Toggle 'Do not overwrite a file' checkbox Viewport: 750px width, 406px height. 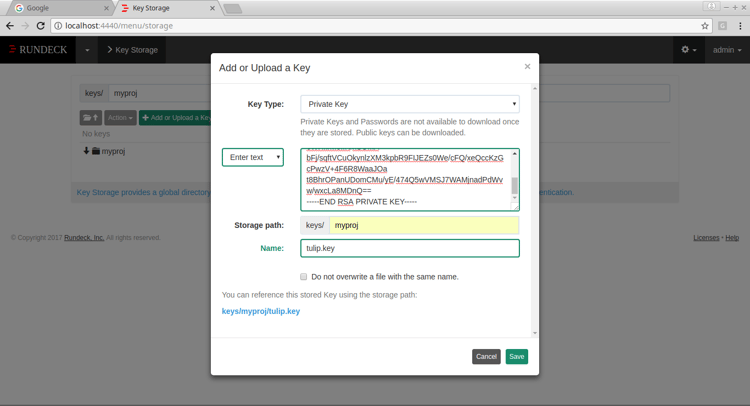point(303,276)
